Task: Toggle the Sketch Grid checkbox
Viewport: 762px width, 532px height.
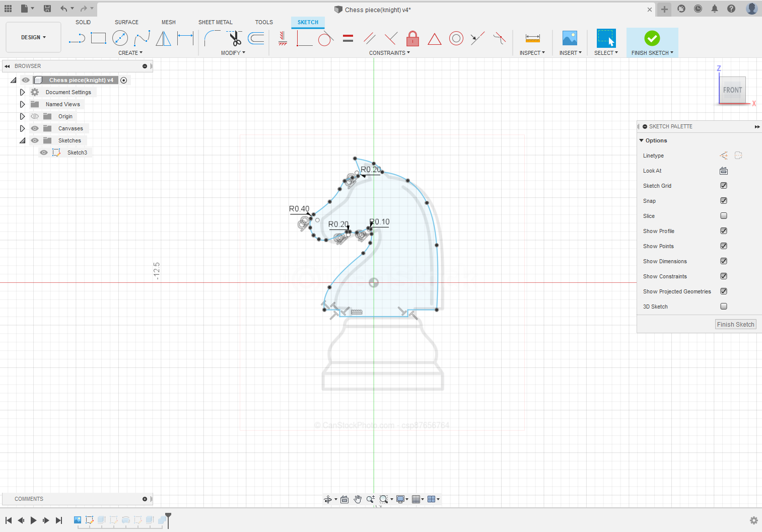Action: pos(724,186)
